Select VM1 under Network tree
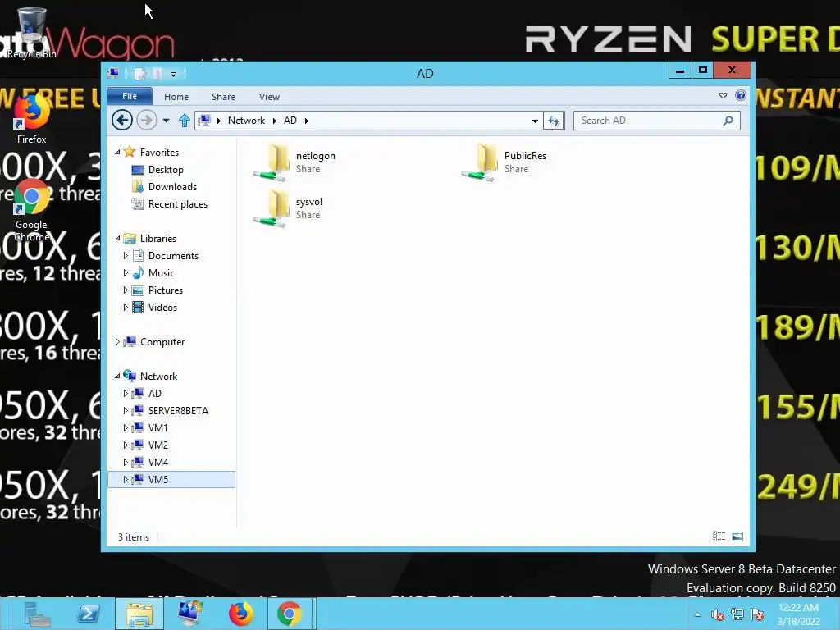Screen dimensions: 840x630 [157, 428]
